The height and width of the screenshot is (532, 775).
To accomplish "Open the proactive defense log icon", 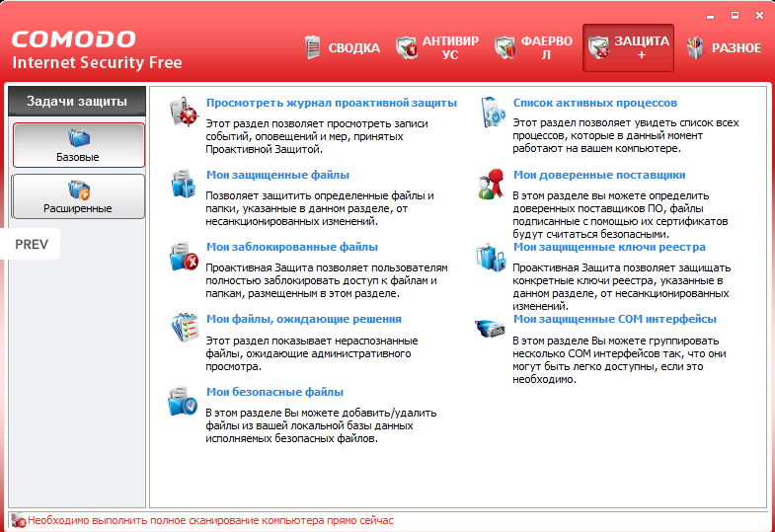I will (184, 112).
